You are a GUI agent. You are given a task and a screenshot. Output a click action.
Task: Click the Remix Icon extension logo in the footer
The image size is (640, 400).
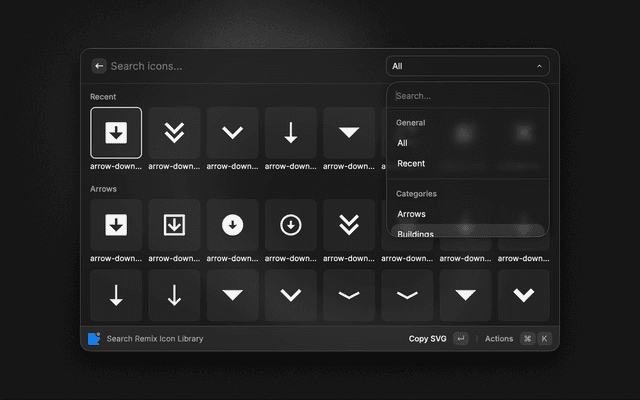(94, 339)
